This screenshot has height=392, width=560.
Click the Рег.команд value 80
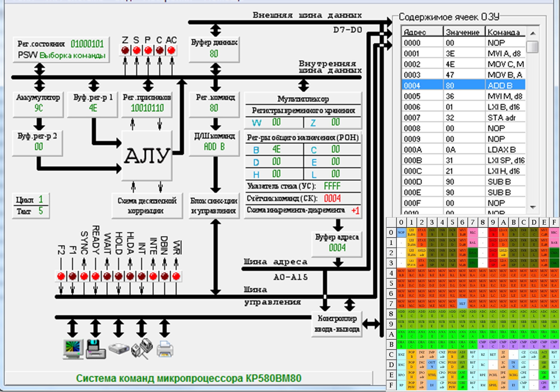(214, 108)
